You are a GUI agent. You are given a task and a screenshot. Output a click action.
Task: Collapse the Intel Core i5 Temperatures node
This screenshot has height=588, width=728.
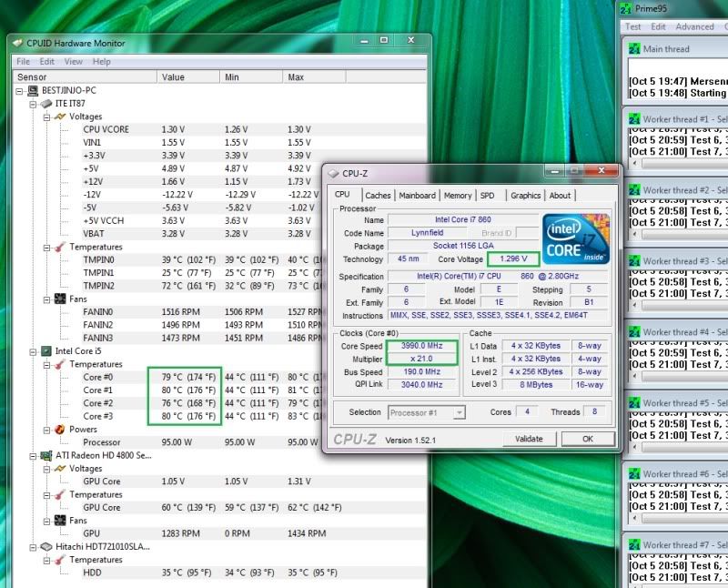click(46, 364)
